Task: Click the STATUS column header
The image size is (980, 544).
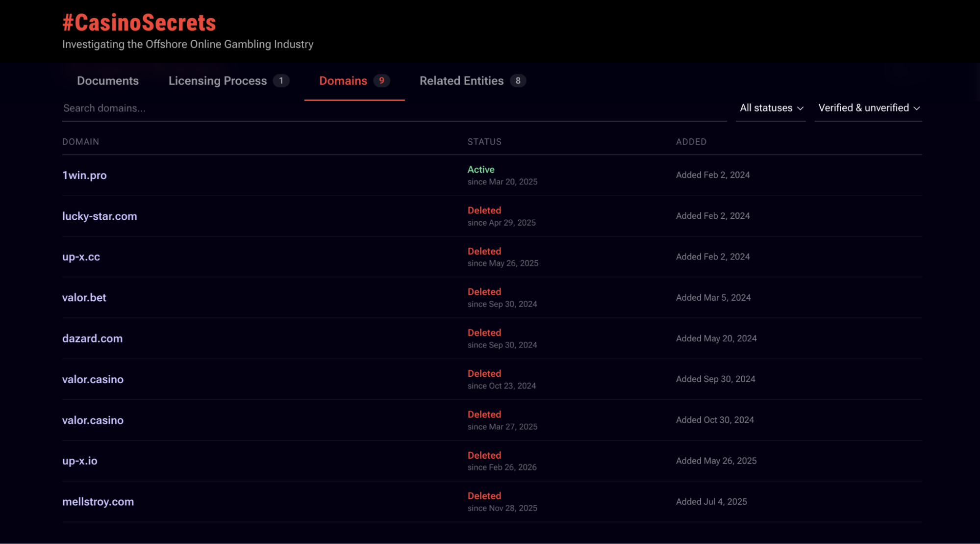Action: (484, 142)
